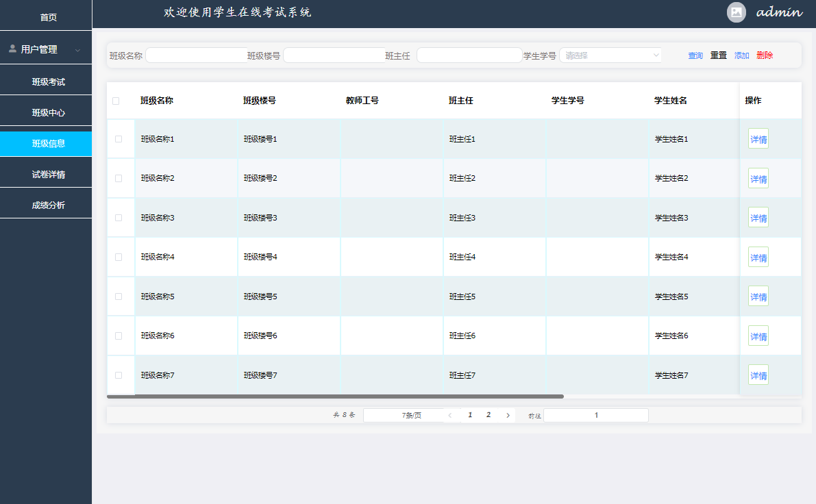Click the 班级楼号 search input

334,55
